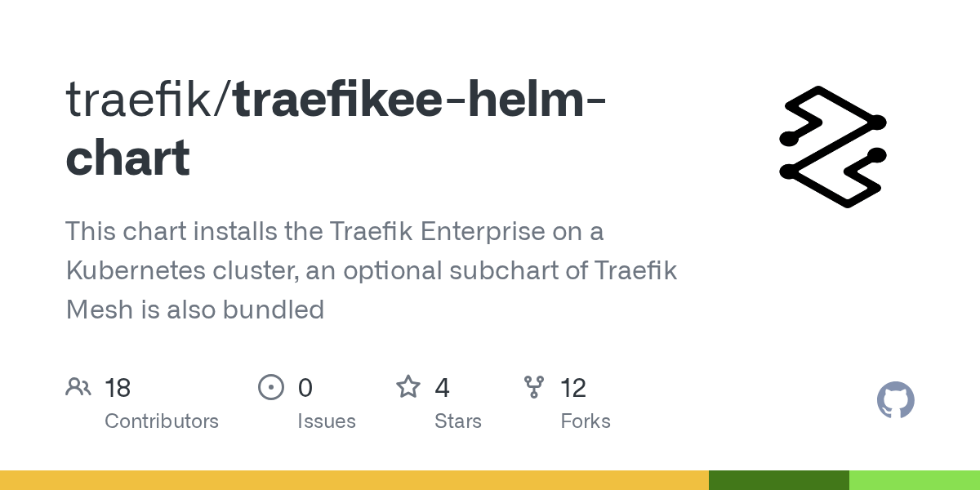This screenshot has width=980, height=490.
Task: Click the Forks label
Action: (586, 421)
